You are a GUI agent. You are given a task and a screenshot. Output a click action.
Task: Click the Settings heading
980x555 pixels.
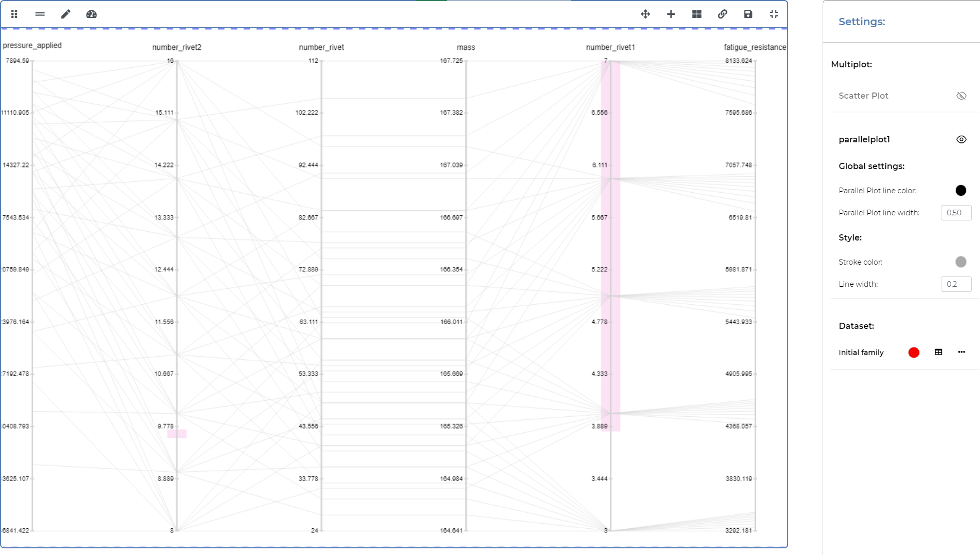click(862, 22)
